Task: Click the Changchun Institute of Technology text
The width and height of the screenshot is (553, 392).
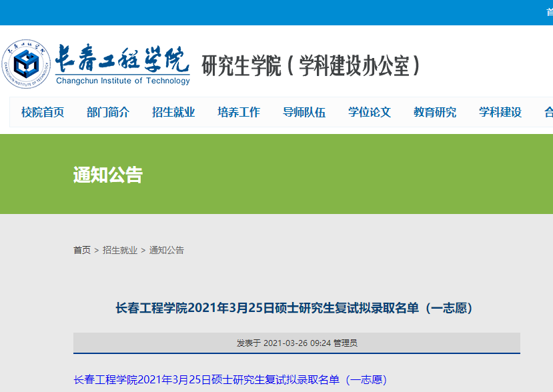Action: coord(123,81)
